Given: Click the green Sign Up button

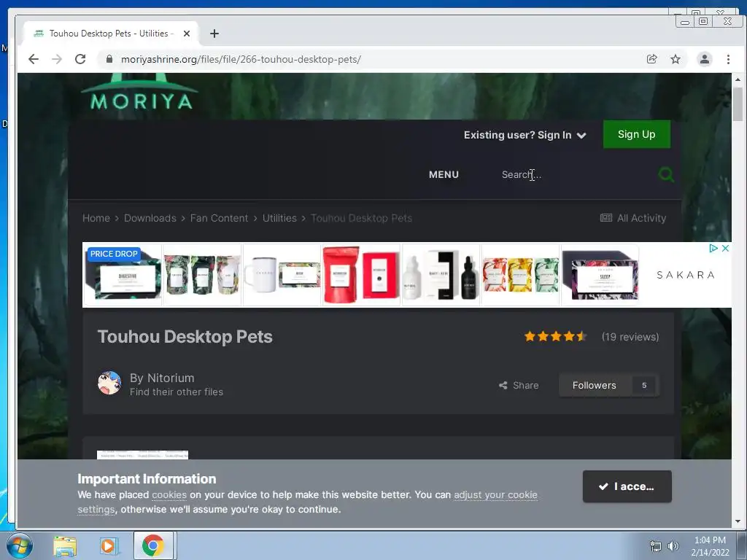Looking at the screenshot, I should (636, 134).
